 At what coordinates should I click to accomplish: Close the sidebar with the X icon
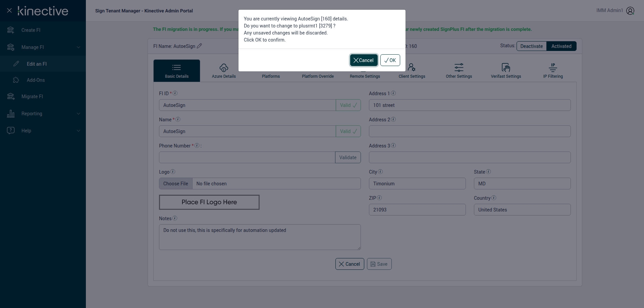9,11
